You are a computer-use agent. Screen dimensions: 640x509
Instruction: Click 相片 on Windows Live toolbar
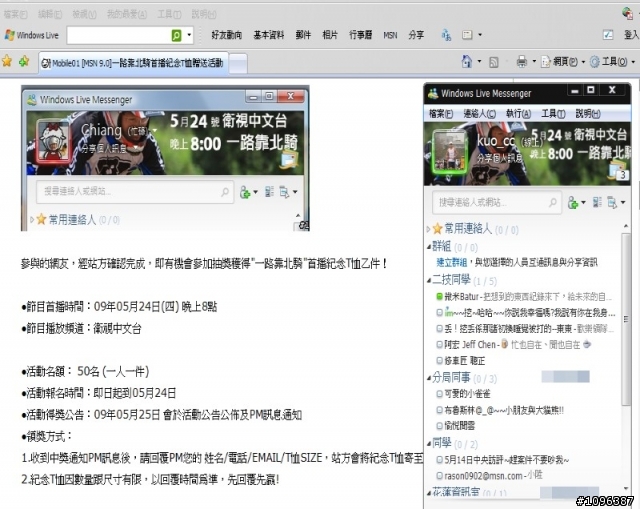coord(330,35)
